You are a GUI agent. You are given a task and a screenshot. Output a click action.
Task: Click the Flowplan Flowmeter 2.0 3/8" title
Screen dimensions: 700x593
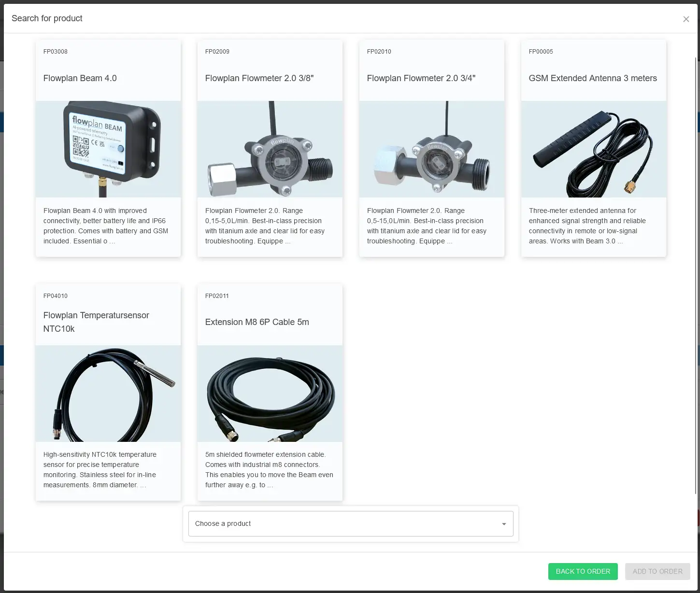[x=259, y=78]
